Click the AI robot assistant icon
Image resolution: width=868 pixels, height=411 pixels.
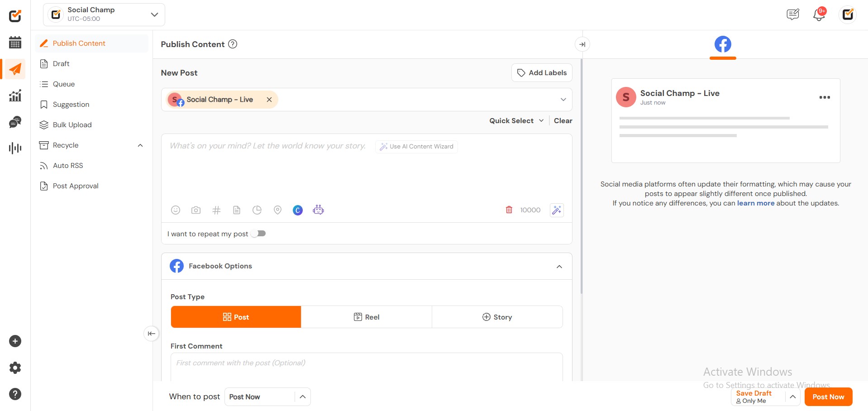point(318,210)
